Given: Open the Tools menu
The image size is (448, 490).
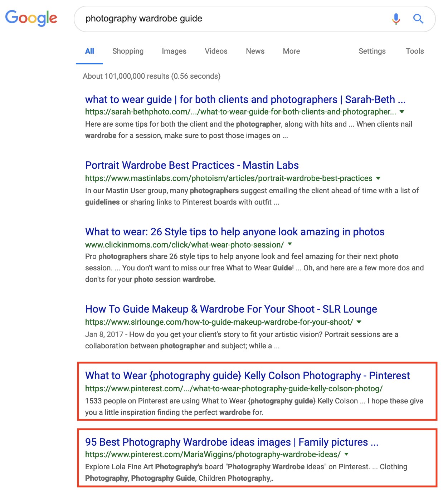Looking at the screenshot, I should point(414,51).
